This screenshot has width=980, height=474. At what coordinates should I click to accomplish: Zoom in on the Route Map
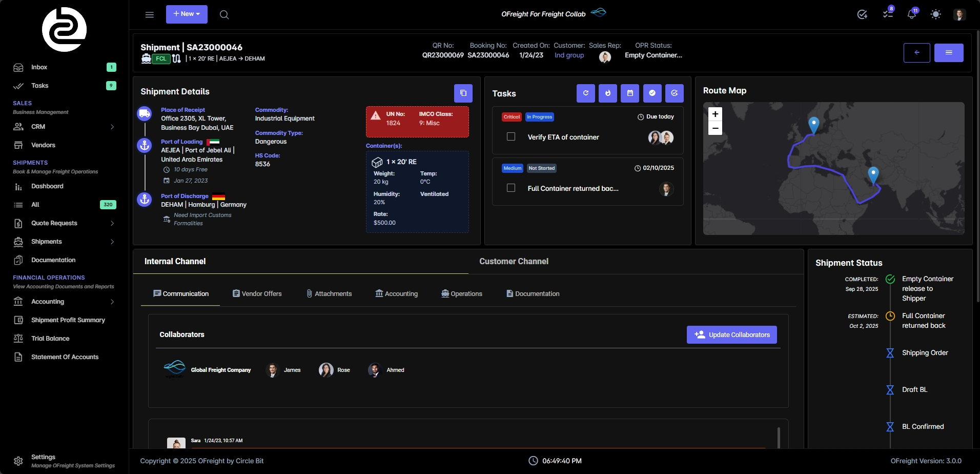pyautogui.click(x=715, y=114)
